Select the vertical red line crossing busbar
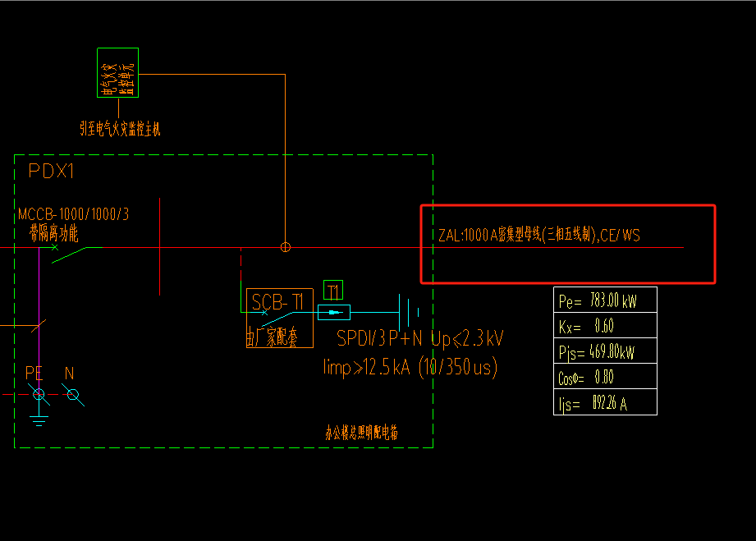This screenshot has width=756, height=541. 159,246
